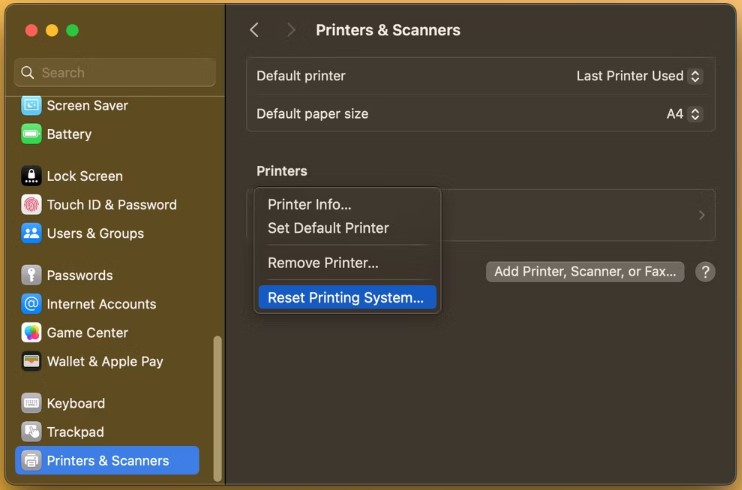
Task: Click the yellow minimize window button
Action: pos(52,30)
